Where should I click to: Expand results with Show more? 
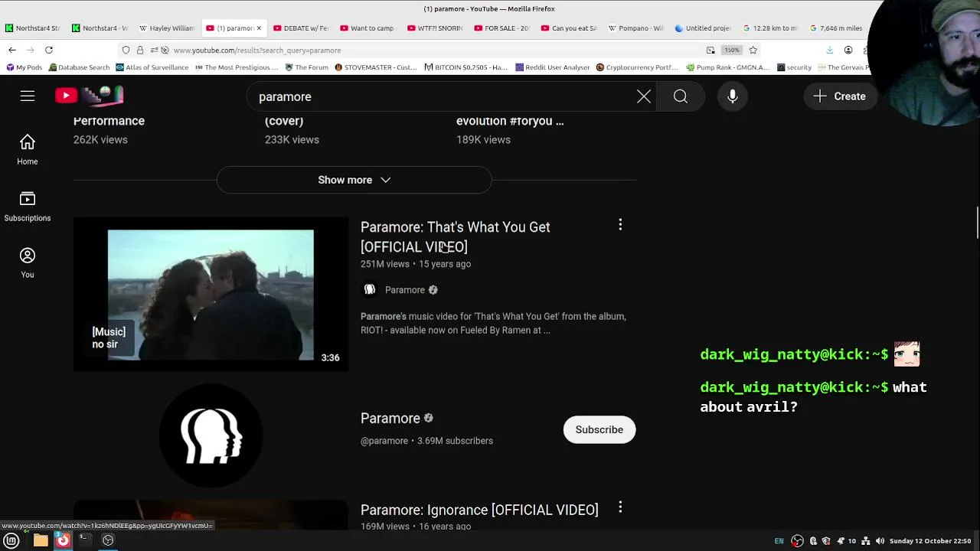tap(354, 180)
